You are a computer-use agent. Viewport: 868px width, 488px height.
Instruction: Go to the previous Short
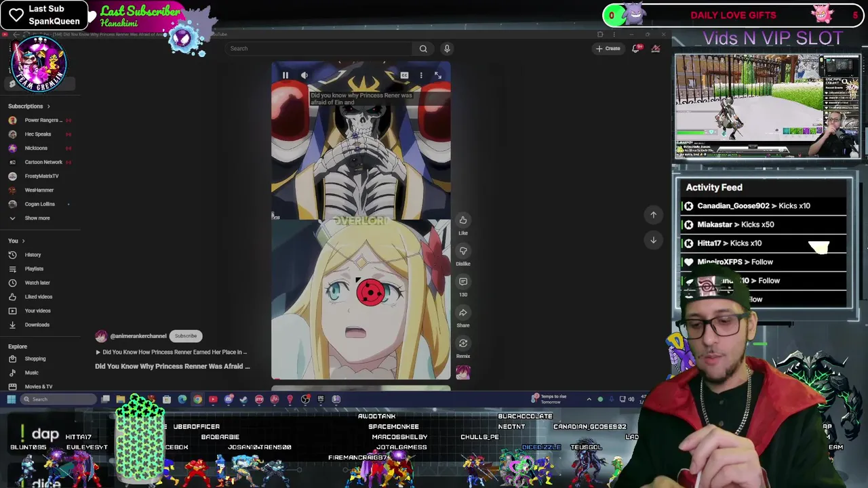[654, 215]
